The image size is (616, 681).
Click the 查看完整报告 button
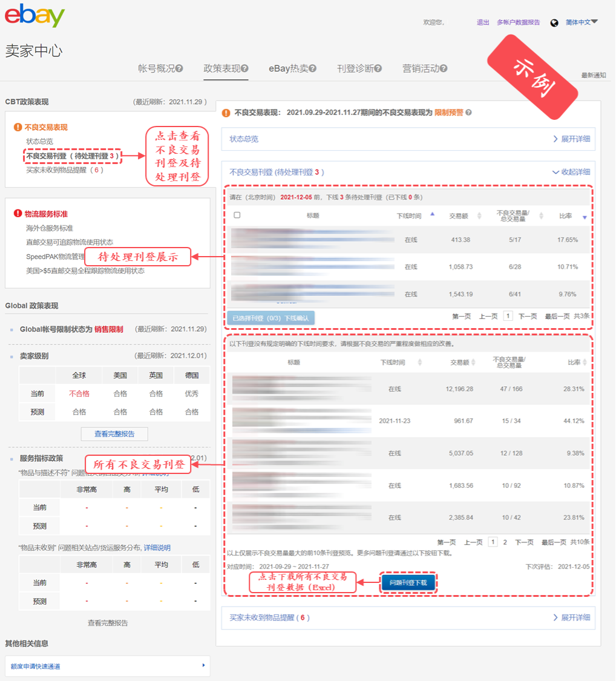tap(114, 433)
